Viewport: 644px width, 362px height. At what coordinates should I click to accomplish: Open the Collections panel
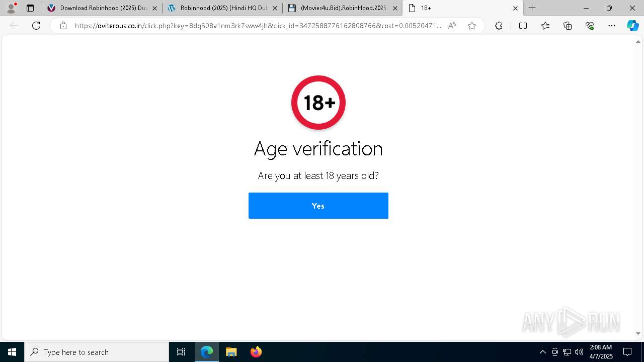click(x=568, y=26)
